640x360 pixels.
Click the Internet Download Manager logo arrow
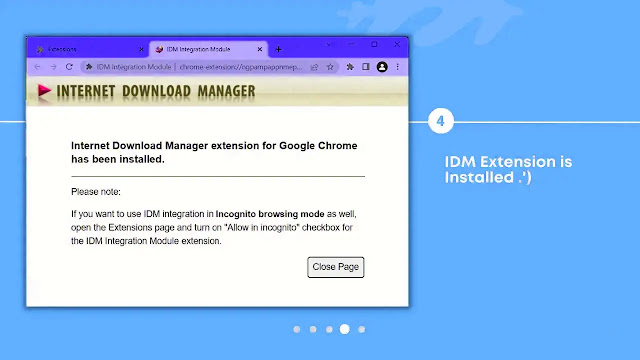(44, 91)
